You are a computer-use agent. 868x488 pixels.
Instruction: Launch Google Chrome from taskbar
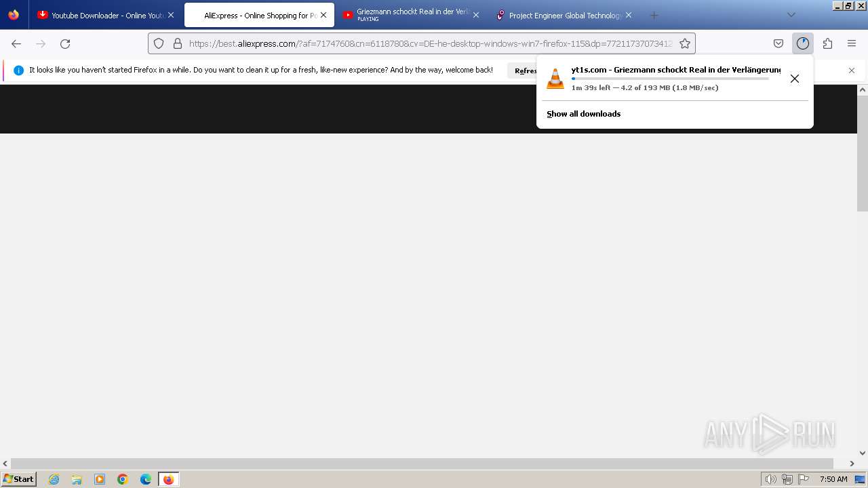pos(123,479)
